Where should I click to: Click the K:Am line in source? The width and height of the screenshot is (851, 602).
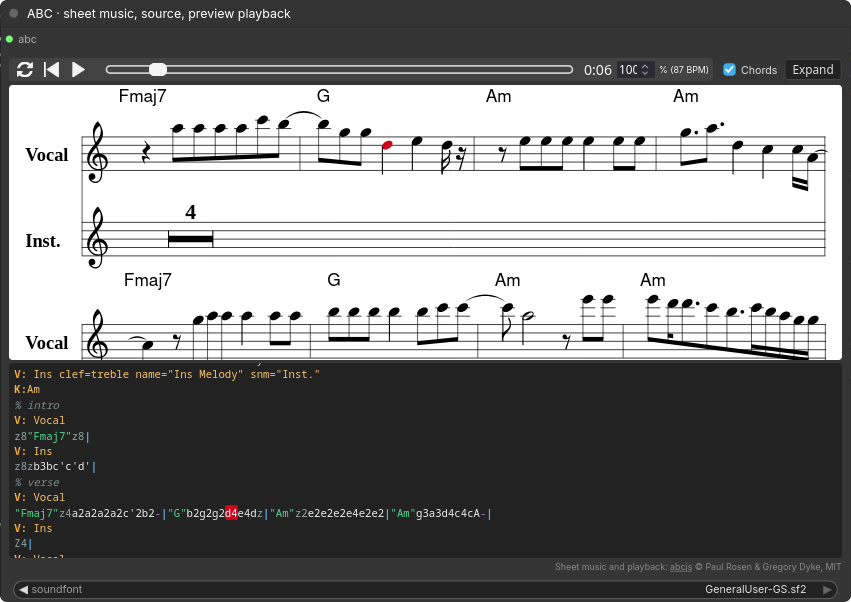(27, 389)
